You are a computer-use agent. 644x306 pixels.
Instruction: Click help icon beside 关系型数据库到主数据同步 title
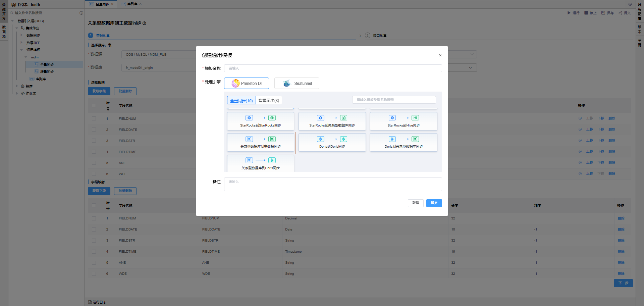click(x=145, y=23)
